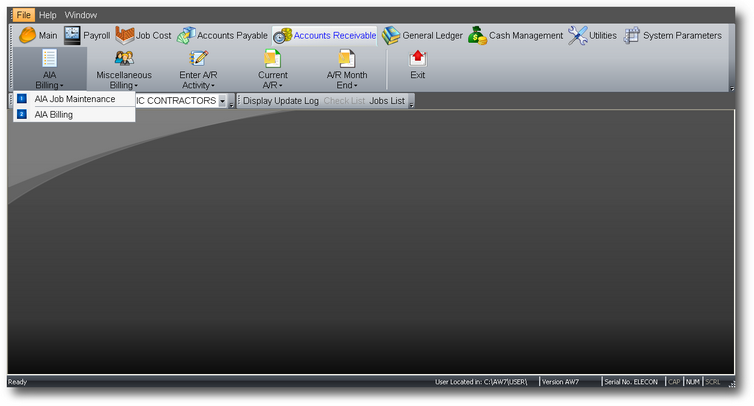Click the red arrow Exit icon
The height and width of the screenshot is (406, 754).
pos(417,58)
